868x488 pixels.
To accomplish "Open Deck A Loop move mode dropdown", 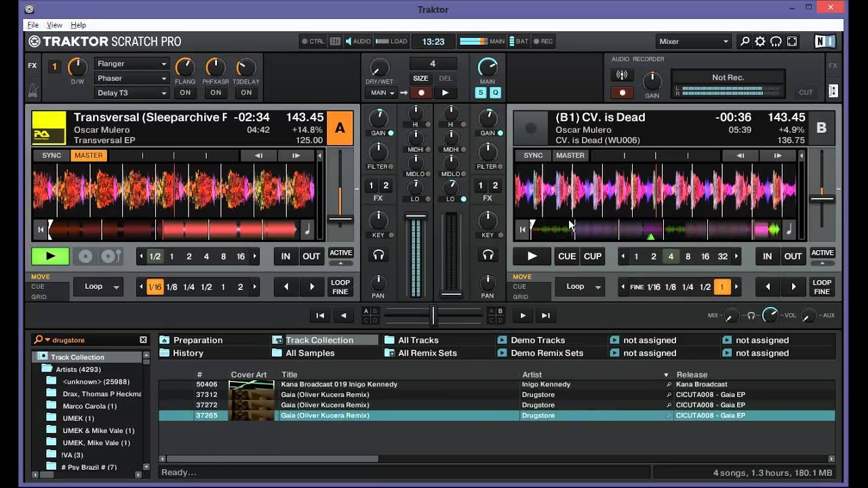I will point(98,287).
